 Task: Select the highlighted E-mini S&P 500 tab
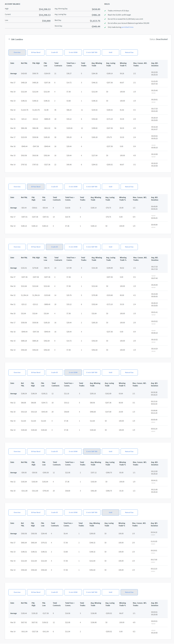point(92,452)
